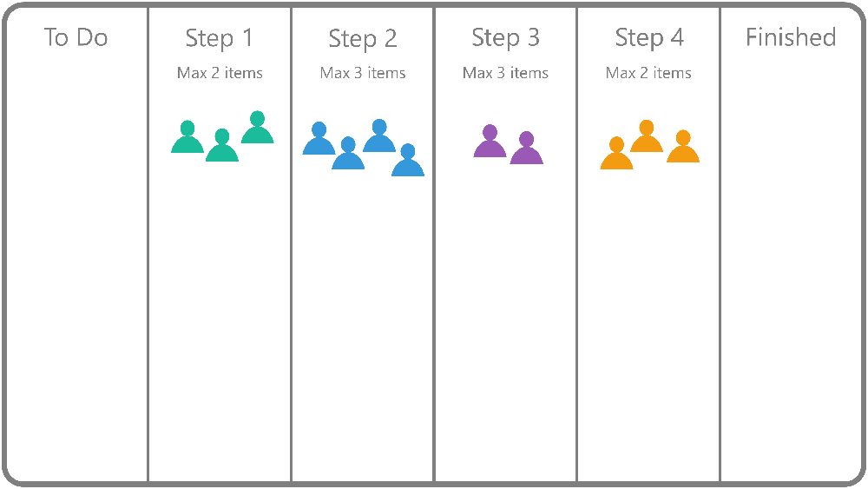Click the To Do column header
The width and height of the screenshot is (868, 489).
[76, 37]
